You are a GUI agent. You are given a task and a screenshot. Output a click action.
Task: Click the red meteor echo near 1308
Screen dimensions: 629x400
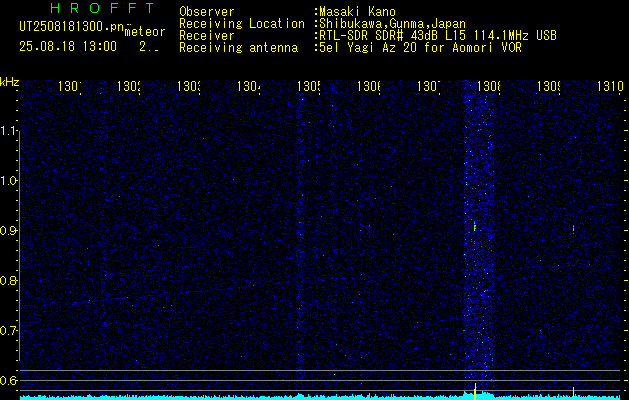click(475, 227)
